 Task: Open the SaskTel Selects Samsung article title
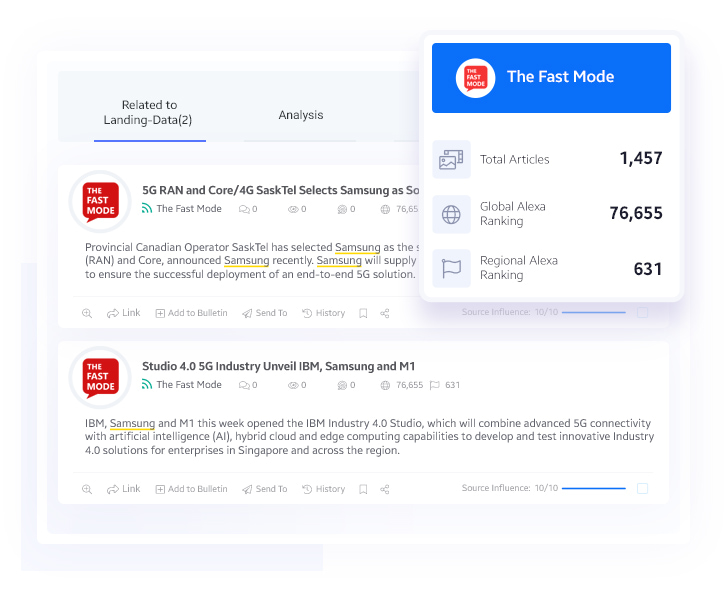coord(281,190)
